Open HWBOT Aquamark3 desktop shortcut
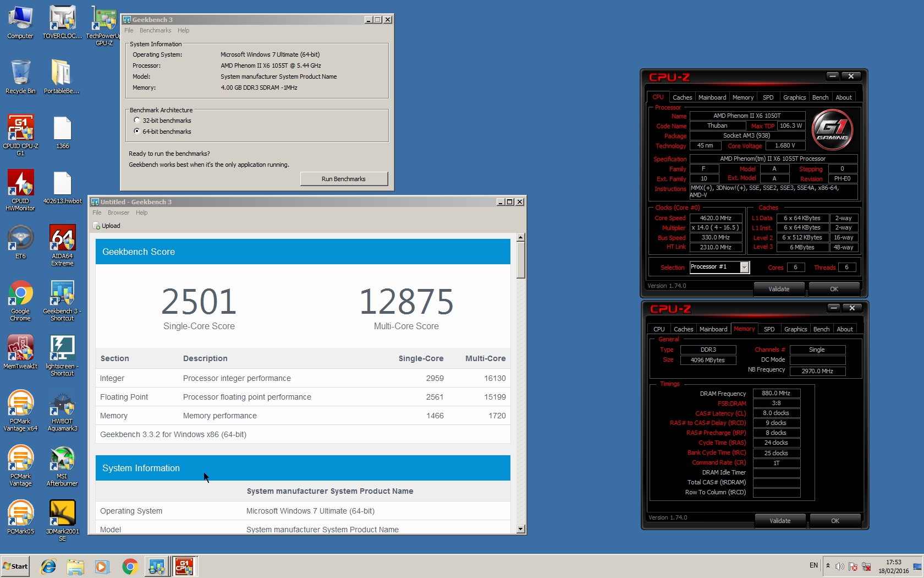The image size is (924, 578). pyautogui.click(x=62, y=410)
